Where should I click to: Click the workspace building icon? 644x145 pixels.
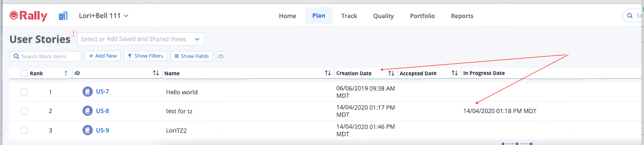coord(63,16)
